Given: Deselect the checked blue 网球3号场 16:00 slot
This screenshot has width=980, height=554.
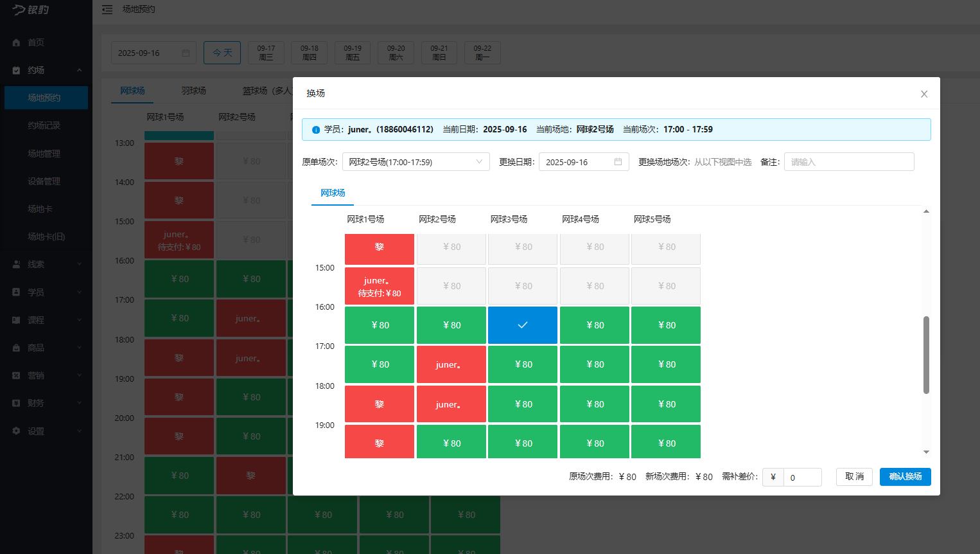Looking at the screenshot, I should click(522, 325).
